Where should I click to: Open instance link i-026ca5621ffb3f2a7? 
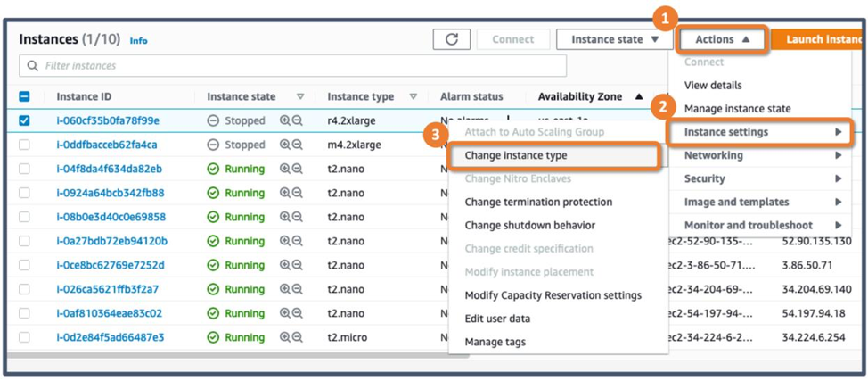pyautogui.click(x=108, y=289)
